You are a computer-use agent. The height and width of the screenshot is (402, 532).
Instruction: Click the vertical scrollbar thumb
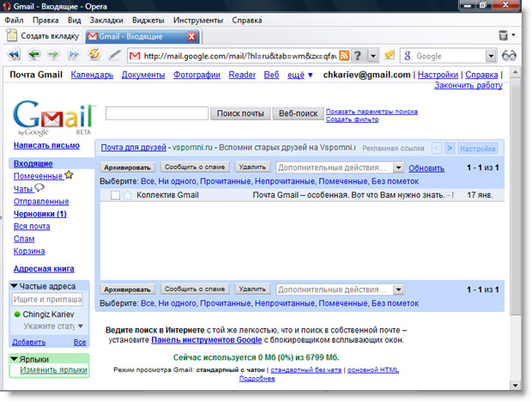click(515, 197)
